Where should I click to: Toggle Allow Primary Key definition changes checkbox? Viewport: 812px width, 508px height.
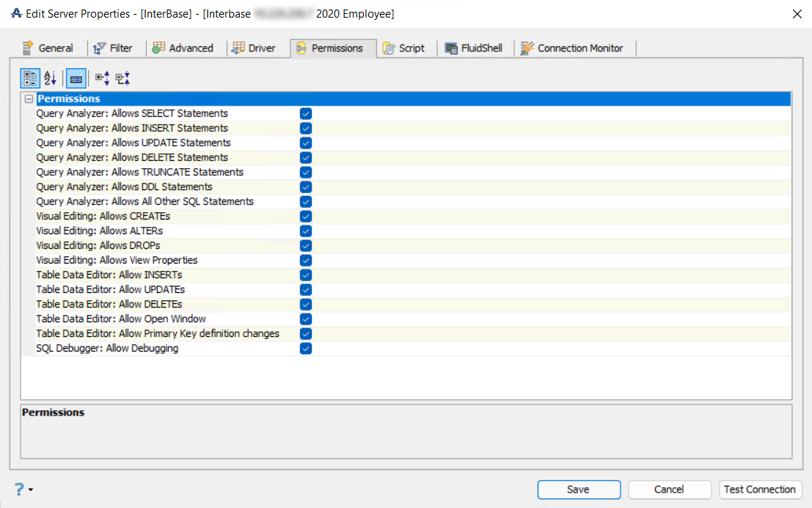(x=306, y=334)
